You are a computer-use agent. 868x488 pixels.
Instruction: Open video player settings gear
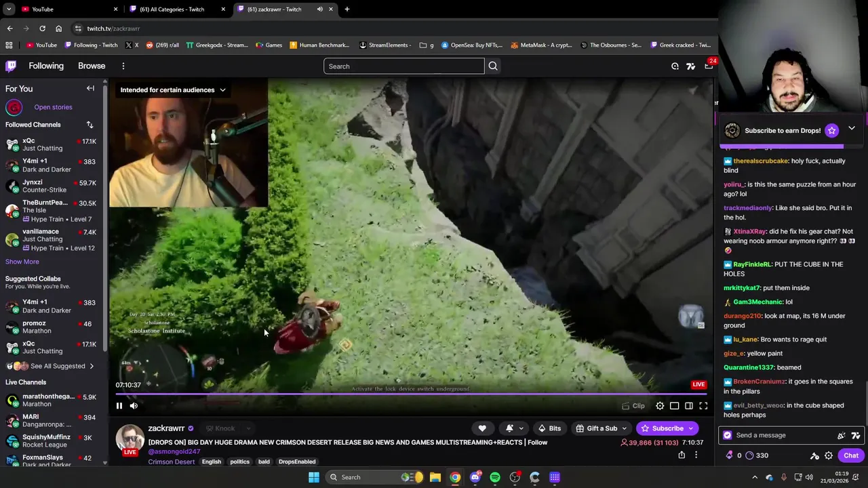pyautogui.click(x=660, y=406)
